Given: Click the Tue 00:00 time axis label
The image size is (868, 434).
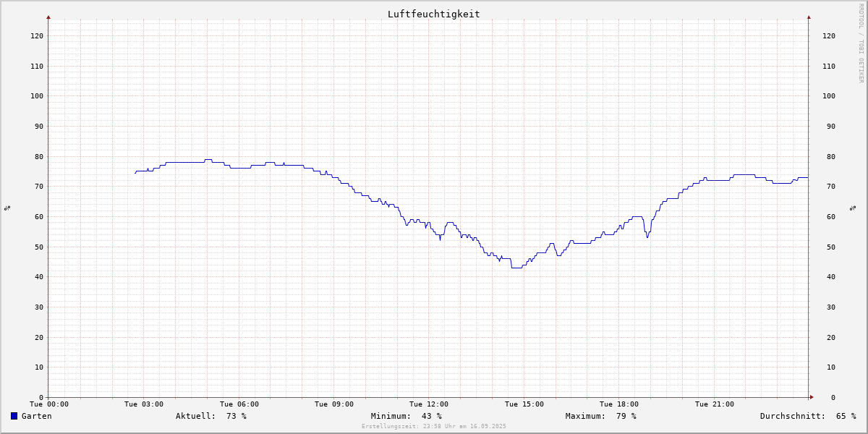Looking at the screenshot, I should tap(49, 404).
